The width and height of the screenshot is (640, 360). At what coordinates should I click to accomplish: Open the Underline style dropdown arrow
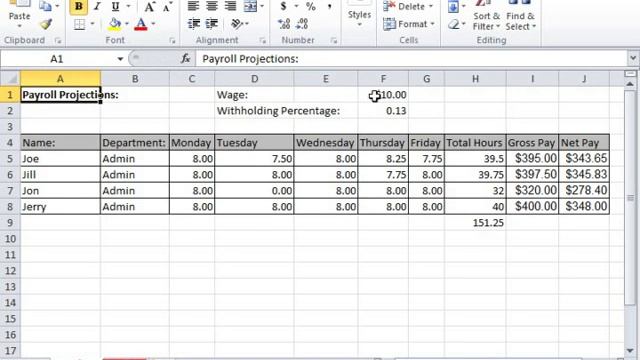128,7
